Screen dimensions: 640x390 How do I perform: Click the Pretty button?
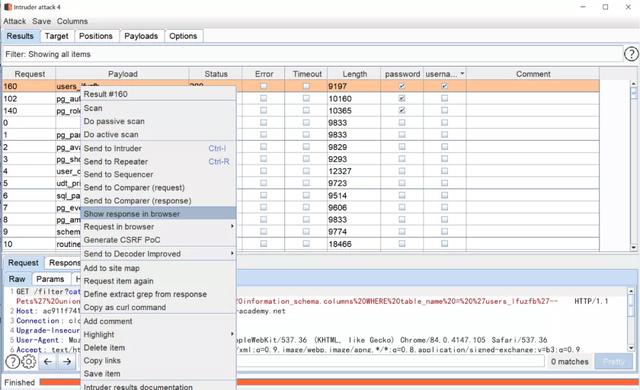613,361
